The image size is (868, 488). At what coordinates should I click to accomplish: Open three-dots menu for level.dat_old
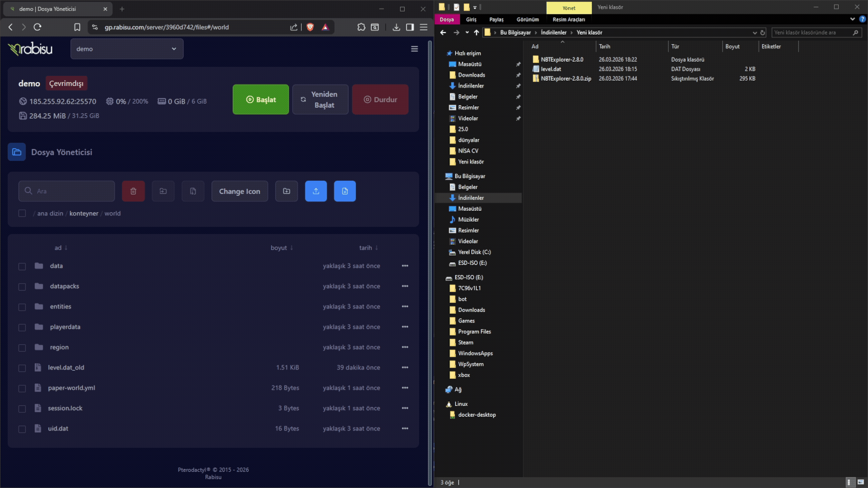coord(405,367)
